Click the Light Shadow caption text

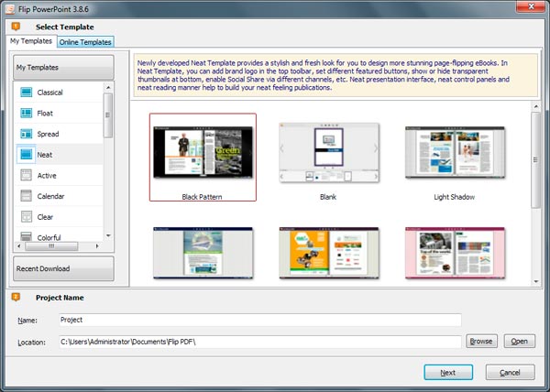(x=455, y=197)
